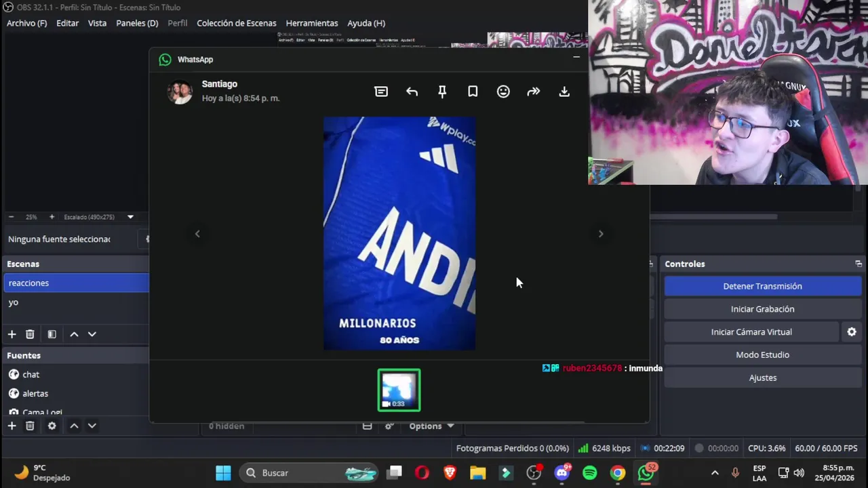The height and width of the screenshot is (488, 868).
Task: Zoom in the OBS preview
Action: click(52, 217)
